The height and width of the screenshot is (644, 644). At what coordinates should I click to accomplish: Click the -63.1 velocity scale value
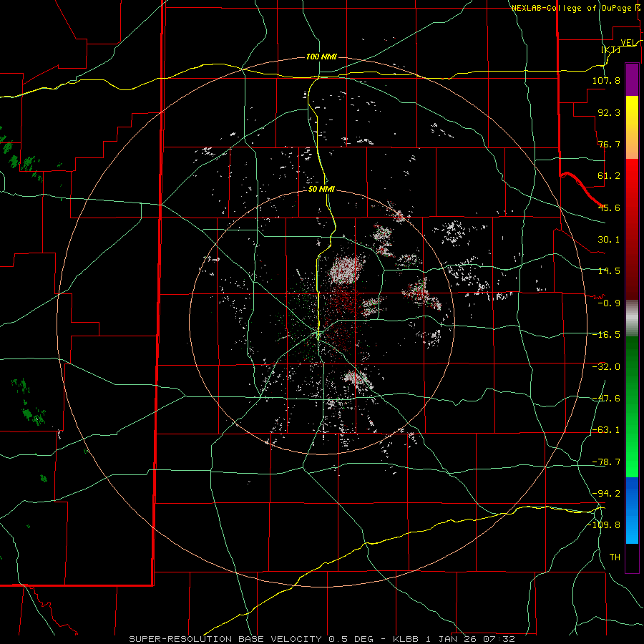pos(606,430)
